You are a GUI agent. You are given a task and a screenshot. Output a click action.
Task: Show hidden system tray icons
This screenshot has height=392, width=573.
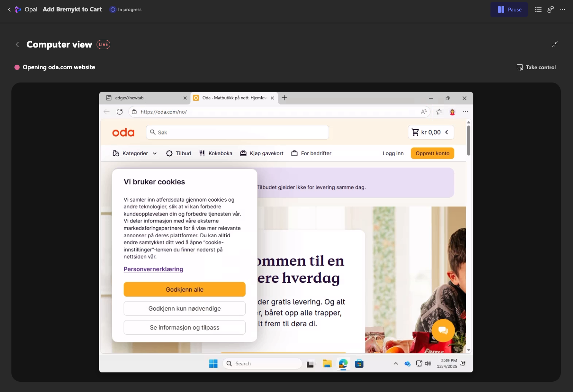point(396,363)
